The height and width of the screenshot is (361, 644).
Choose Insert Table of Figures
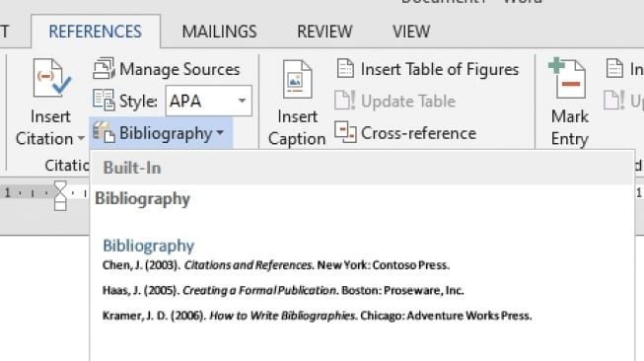coord(440,69)
